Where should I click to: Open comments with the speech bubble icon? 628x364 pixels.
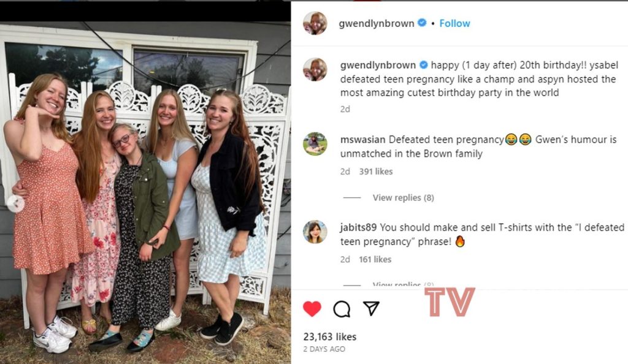pos(342,309)
